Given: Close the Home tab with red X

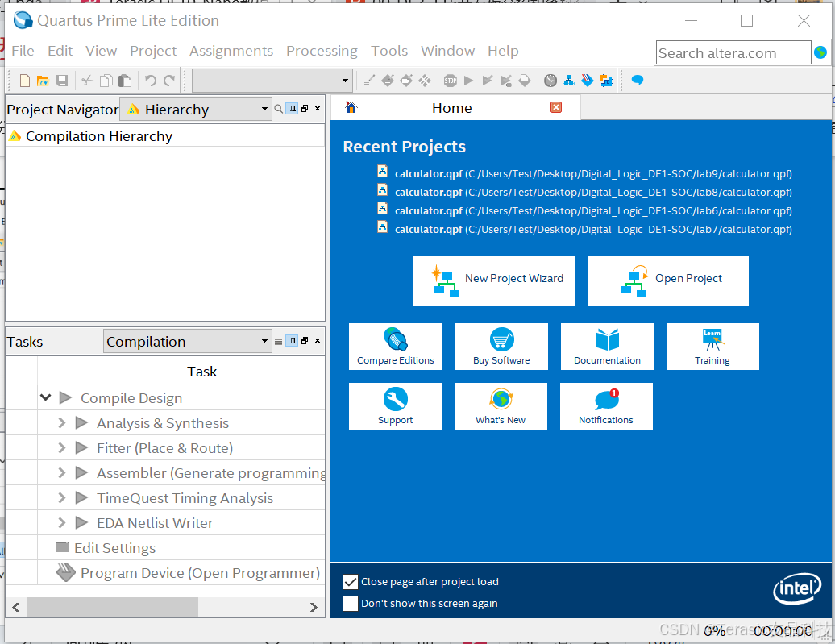Looking at the screenshot, I should [556, 107].
